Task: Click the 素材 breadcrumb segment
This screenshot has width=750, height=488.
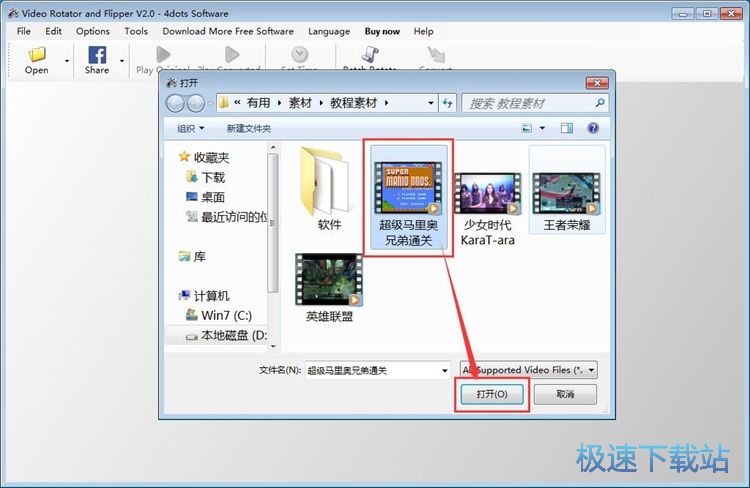Action: 300,103
